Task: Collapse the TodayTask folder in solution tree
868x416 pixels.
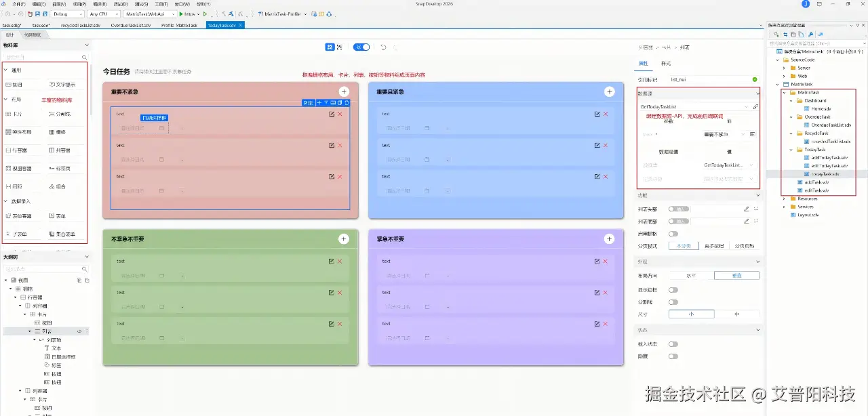Action: (792, 150)
